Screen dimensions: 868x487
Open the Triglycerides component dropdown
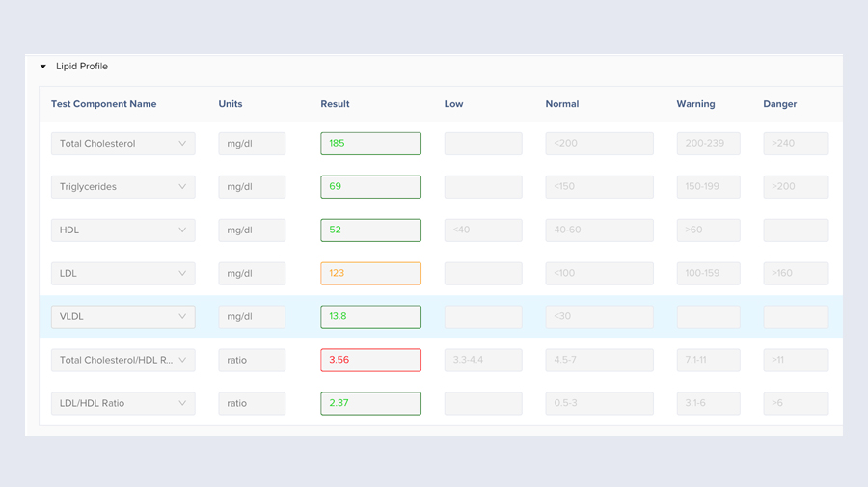(122, 186)
